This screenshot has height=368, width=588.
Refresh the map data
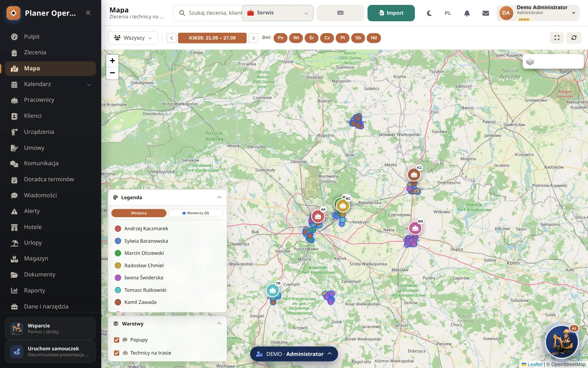click(574, 38)
